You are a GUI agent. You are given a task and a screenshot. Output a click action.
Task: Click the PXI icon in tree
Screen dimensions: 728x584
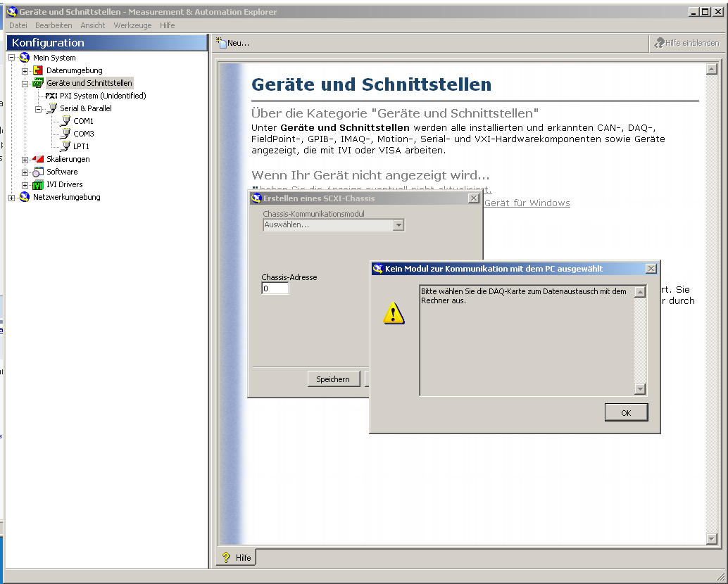[x=51, y=96]
